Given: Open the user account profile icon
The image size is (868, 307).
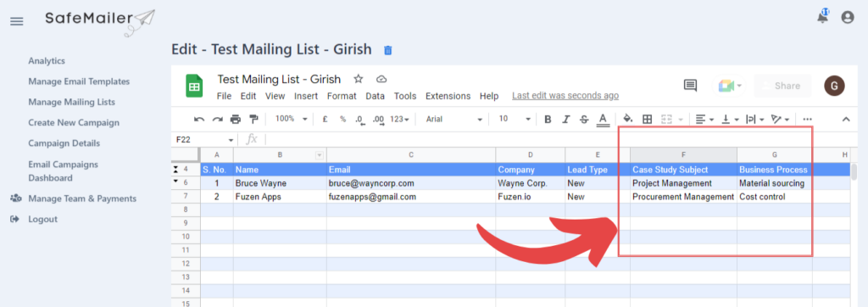Looking at the screenshot, I should point(848,17).
